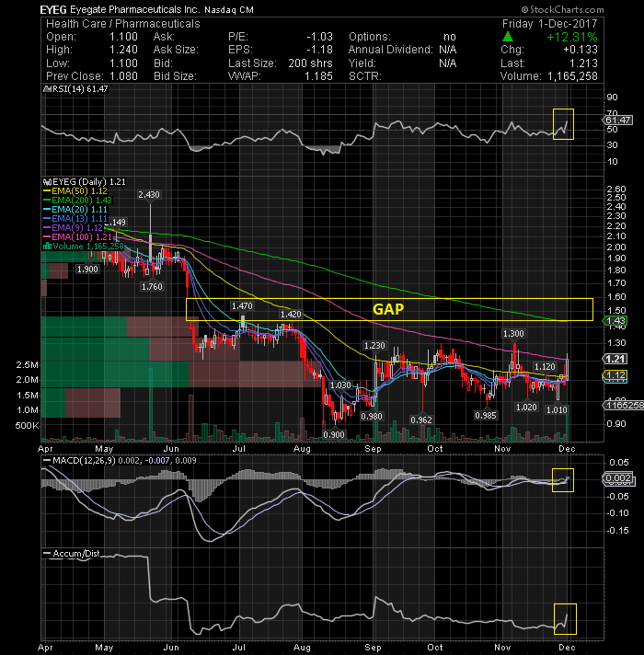Click the EYEG ticker symbol in the header
The image size is (644, 655).
(x=53, y=9)
